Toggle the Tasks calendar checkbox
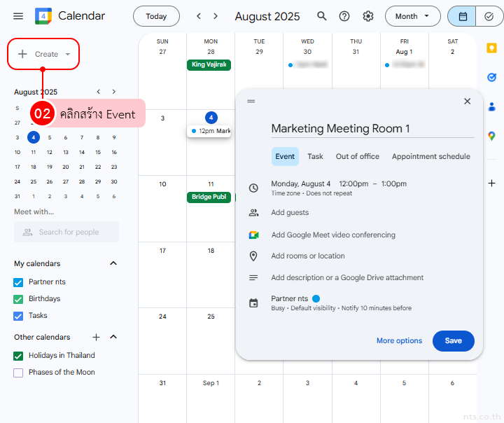 18,316
